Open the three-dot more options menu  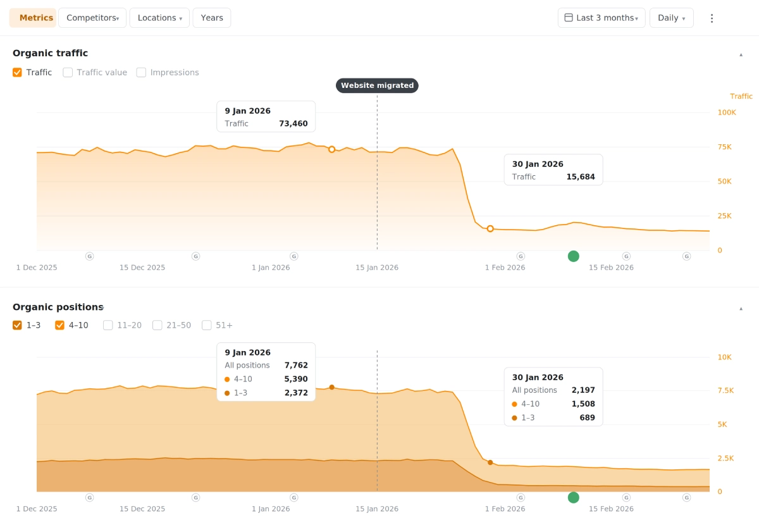coord(712,18)
